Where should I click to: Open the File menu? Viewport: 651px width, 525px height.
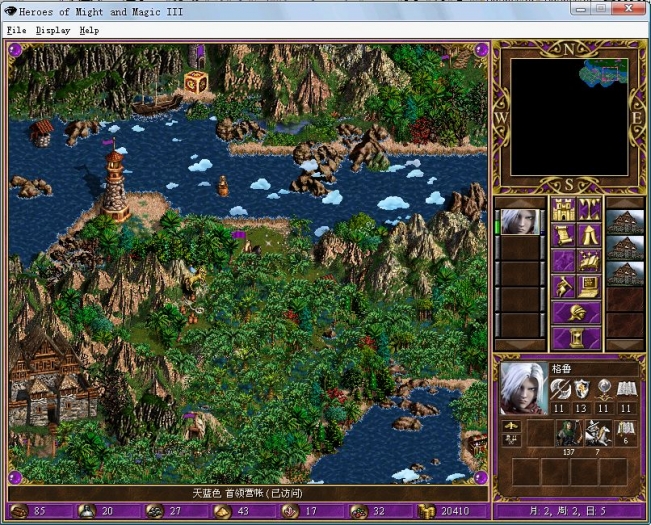point(17,30)
